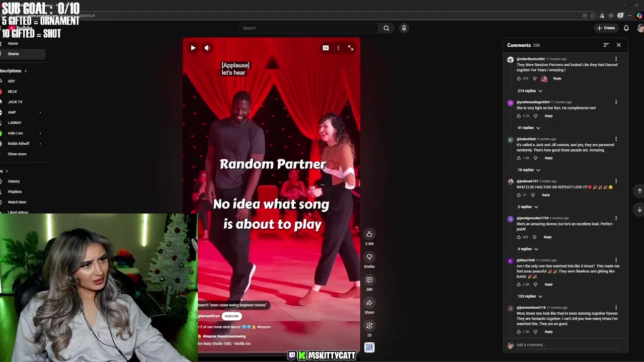644x362 pixels.
Task: Click the Remix icon showing 25
Action: click(369, 325)
